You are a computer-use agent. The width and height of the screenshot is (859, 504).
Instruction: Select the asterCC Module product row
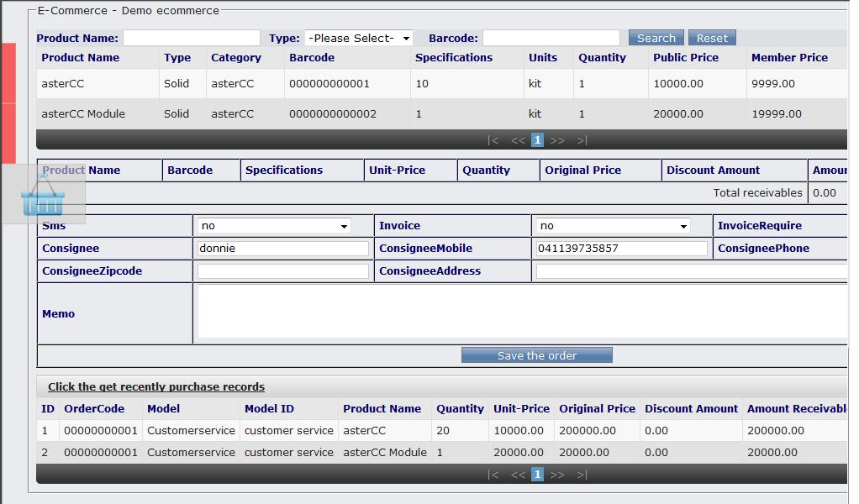(x=441, y=114)
